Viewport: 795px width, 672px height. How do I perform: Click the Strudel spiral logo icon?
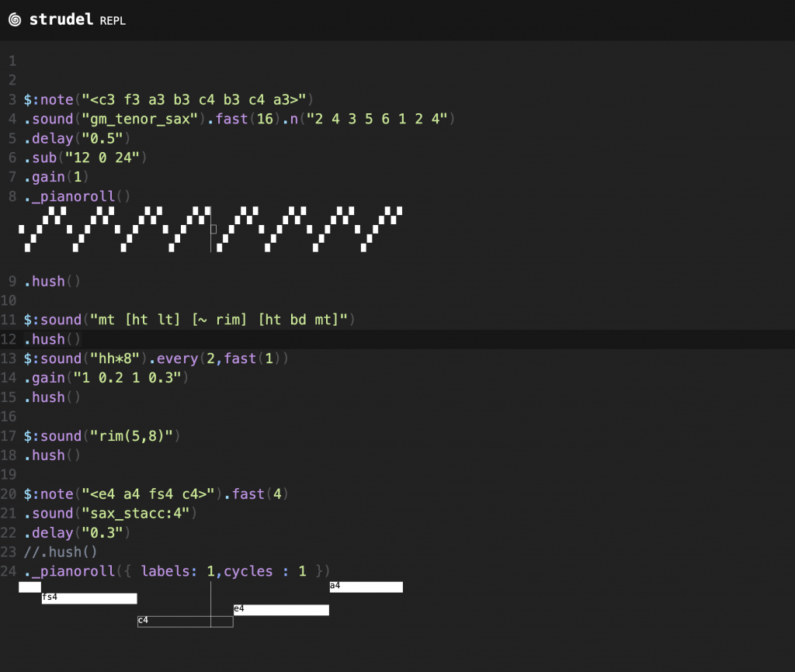click(15, 19)
